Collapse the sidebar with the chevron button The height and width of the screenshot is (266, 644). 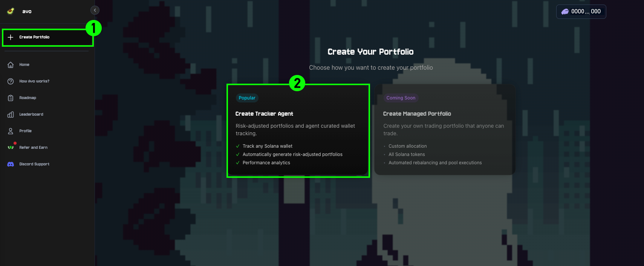tap(95, 10)
